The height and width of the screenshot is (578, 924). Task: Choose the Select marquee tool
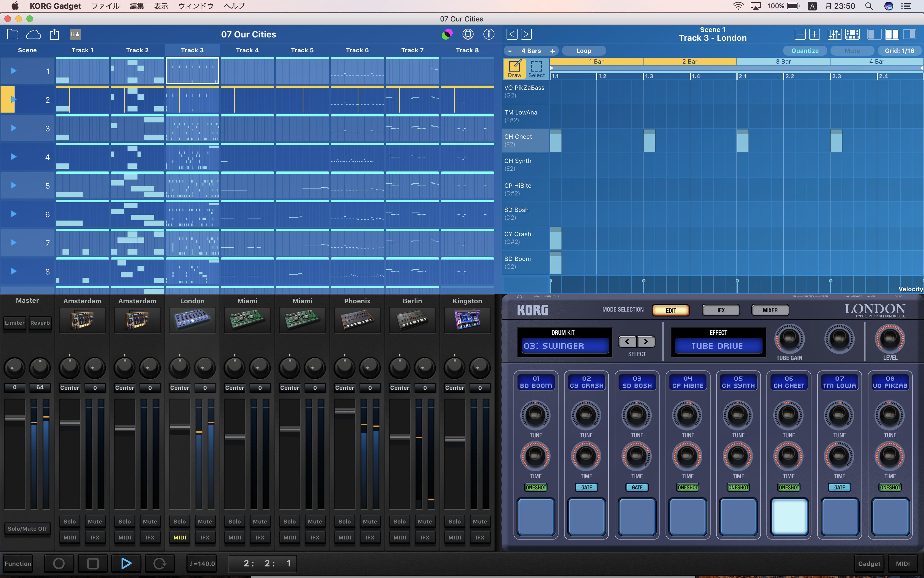pyautogui.click(x=537, y=69)
